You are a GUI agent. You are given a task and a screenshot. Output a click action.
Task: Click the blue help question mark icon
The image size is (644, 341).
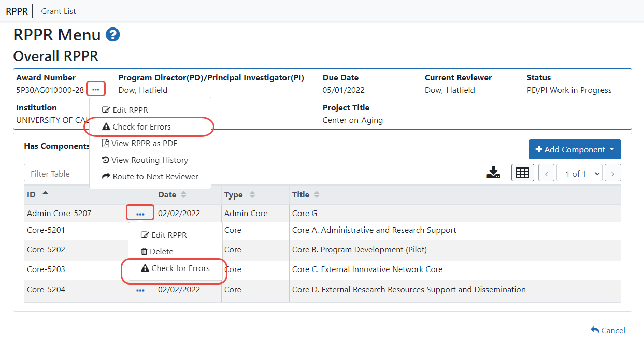[112, 35]
